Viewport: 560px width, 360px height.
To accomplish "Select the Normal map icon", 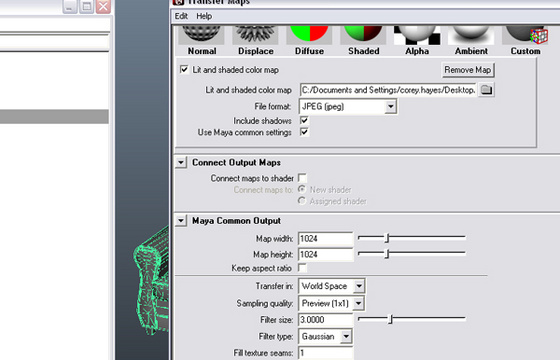I will pyautogui.click(x=201, y=35).
